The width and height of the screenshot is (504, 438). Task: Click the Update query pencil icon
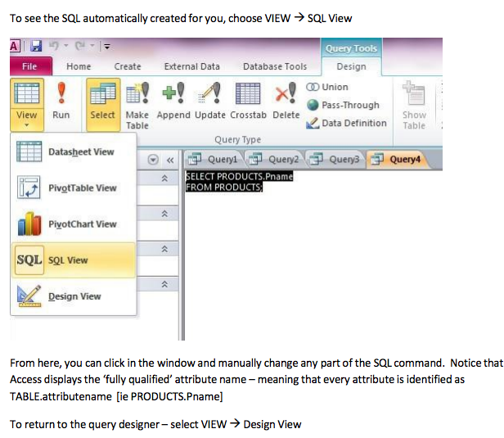pos(209,93)
